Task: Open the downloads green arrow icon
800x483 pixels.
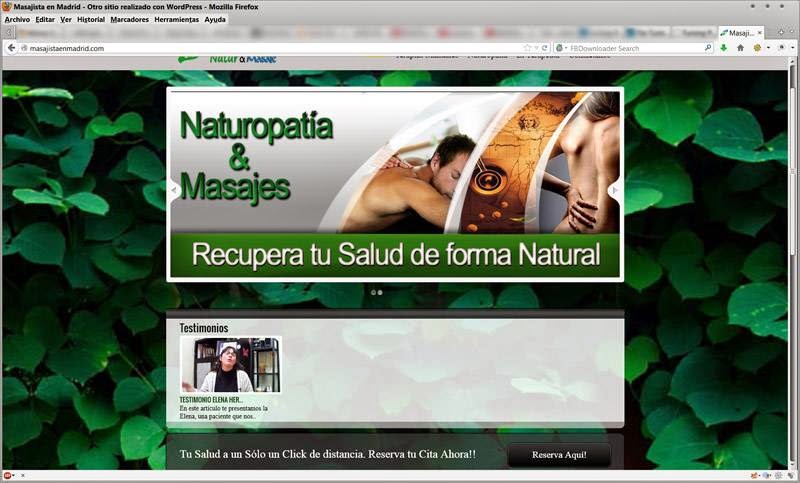Action: (x=723, y=48)
